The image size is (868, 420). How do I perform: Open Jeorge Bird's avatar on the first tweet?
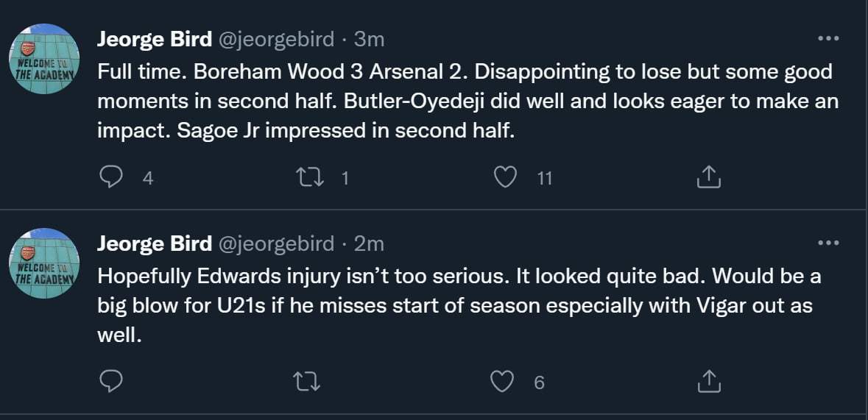(x=43, y=59)
